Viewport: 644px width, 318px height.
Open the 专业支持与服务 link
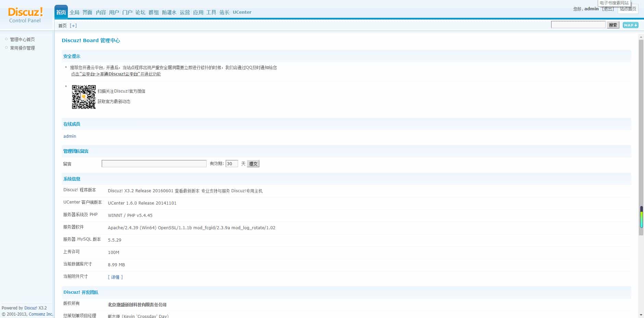pyautogui.click(x=215, y=191)
